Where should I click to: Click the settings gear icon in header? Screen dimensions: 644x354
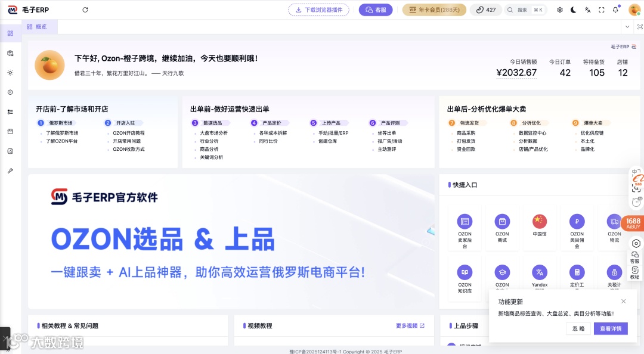coord(560,10)
